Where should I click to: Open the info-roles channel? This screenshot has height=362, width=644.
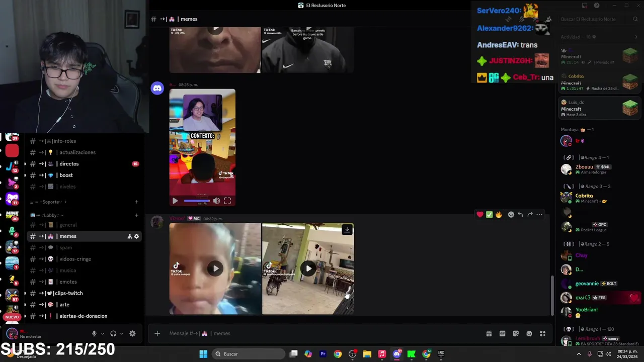84,141
